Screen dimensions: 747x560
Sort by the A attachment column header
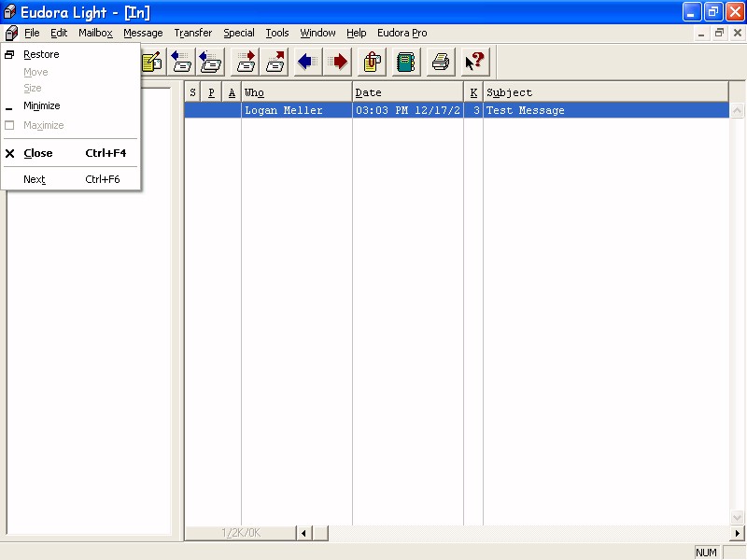232,92
